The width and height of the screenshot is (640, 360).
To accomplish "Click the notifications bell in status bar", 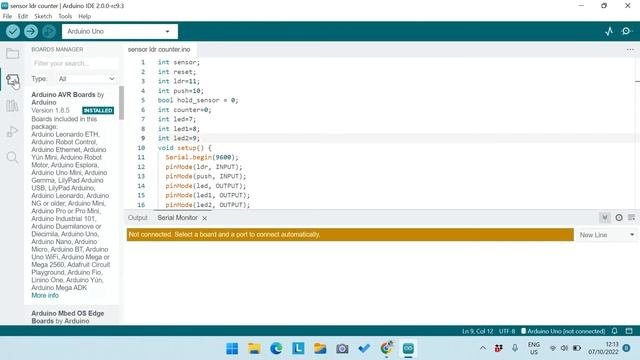I will [615, 331].
